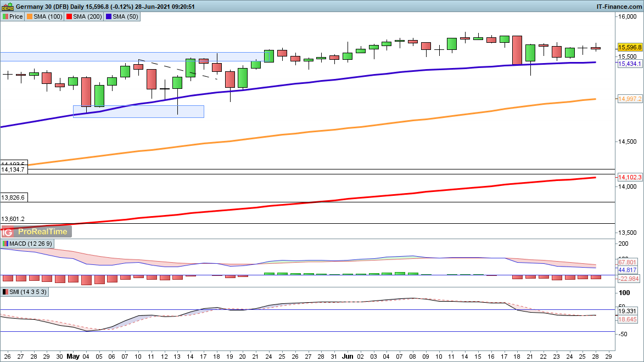Click the blue 15,434.1 SMA price label
644x362 pixels.
click(x=630, y=64)
